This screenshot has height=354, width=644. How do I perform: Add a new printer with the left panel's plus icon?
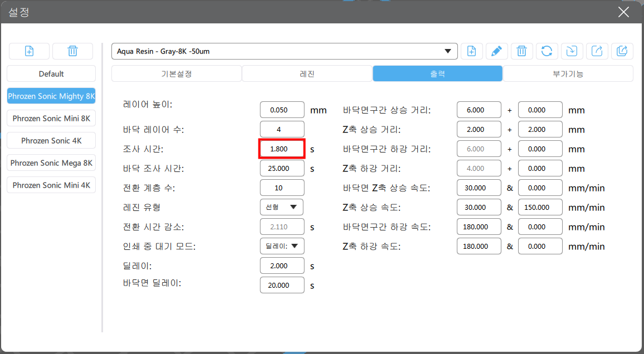coord(29,51)
